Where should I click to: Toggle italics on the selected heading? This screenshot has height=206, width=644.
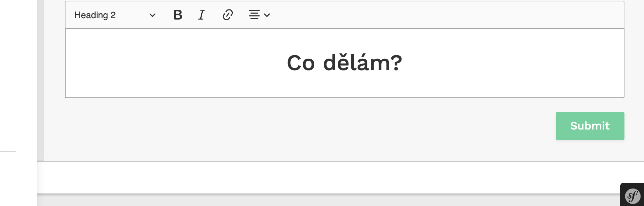201,15
